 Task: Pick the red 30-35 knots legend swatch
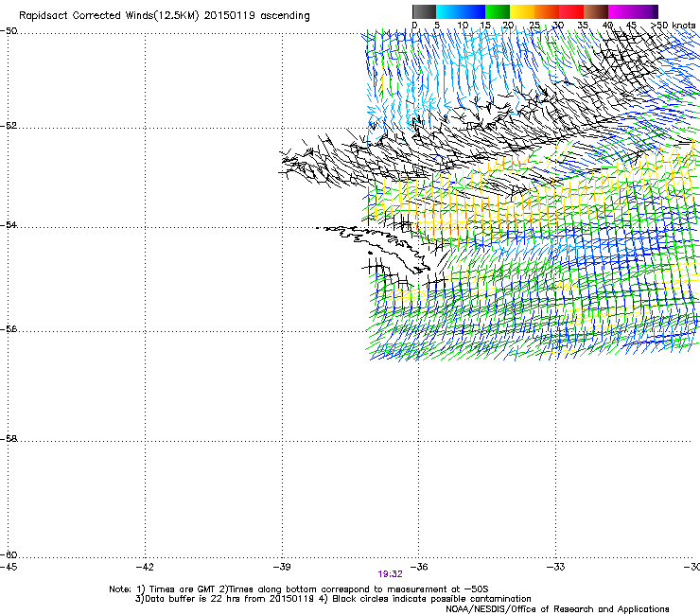pos(571,11)
